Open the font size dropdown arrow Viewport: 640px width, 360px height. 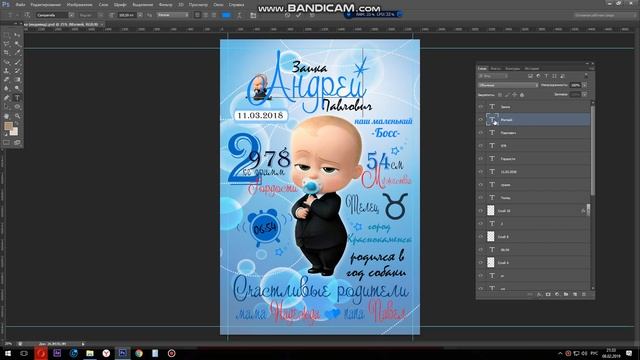point(140,15)
